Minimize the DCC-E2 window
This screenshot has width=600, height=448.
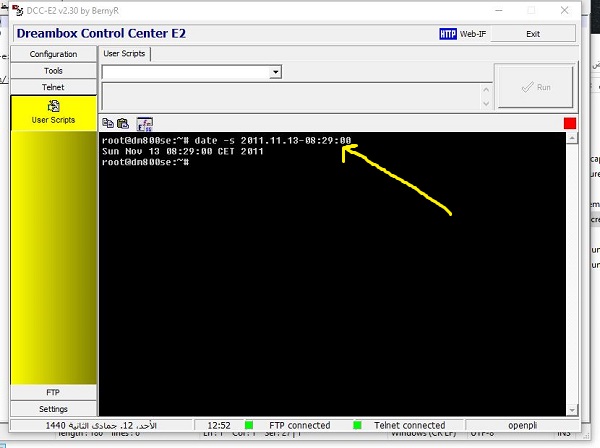click(x=499, y=10)
